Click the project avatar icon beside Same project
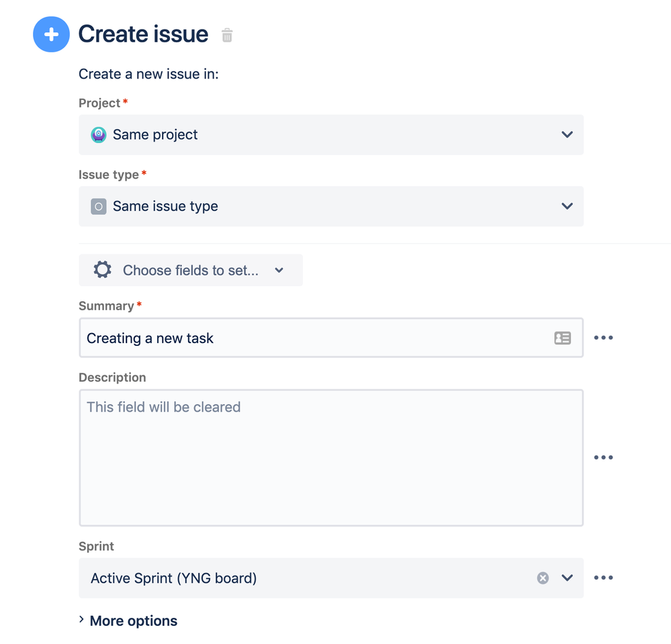Image resolution: width=671 pixels, height=644 pixels. 99,135
